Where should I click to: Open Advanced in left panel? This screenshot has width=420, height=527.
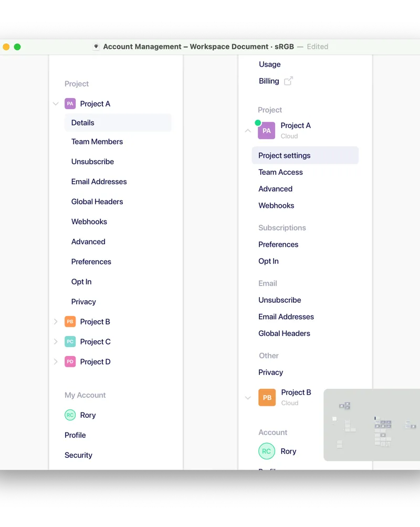pos(88,241)
